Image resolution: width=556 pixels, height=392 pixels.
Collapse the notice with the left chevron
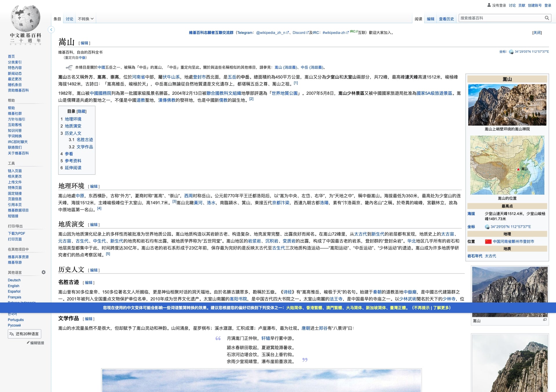pos(52,29)
